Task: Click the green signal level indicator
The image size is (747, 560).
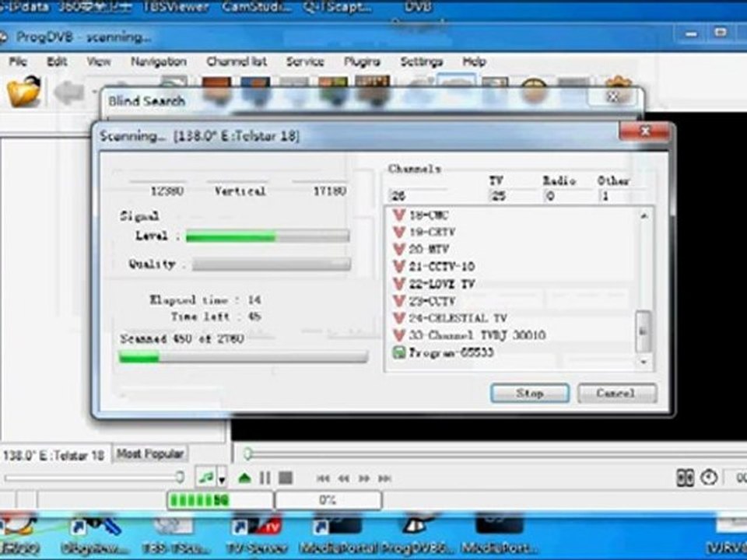Action: pyautogui.click(x=219, y=500)
